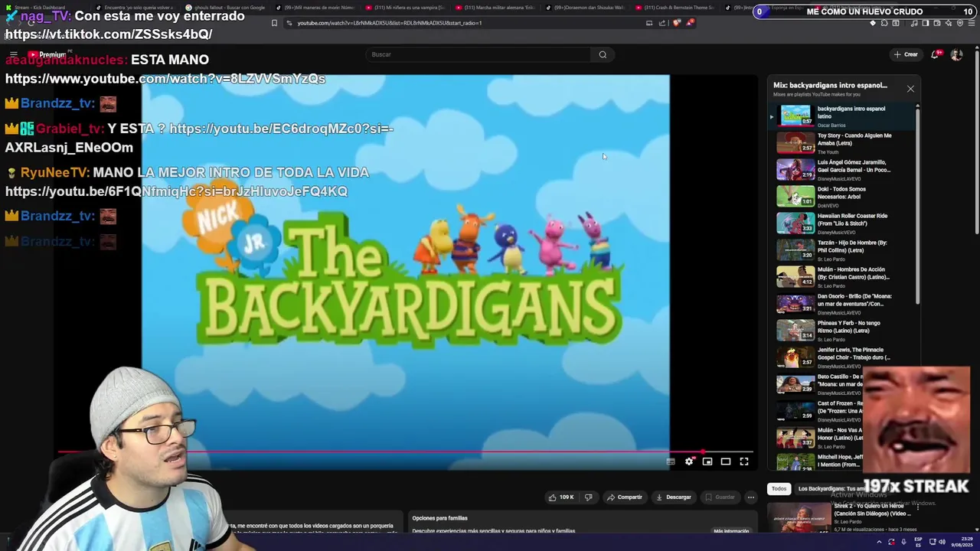Viewport: 980px width, 551px height.
Task: Open nag_TV's TikTok chat link
Action: 109,34
